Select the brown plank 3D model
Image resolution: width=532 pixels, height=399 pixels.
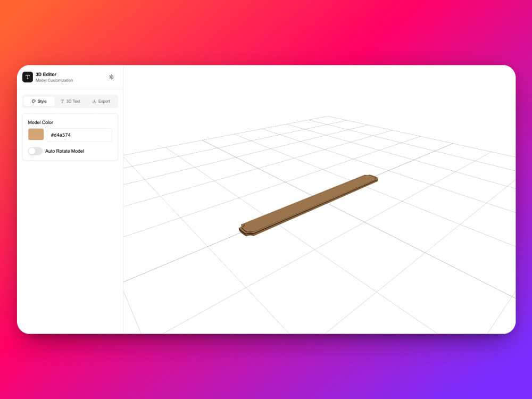[x=308, y=205]
